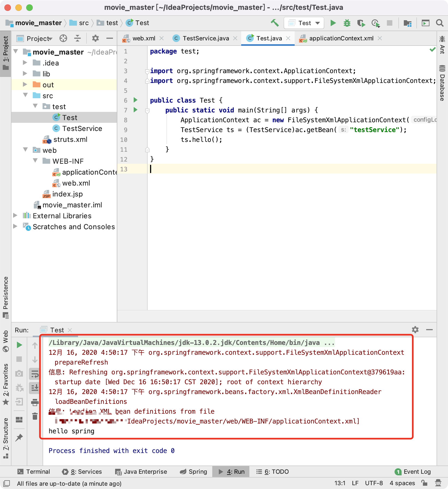
Task: Run the Test configuration from toolbar
Action: (333, 23)
